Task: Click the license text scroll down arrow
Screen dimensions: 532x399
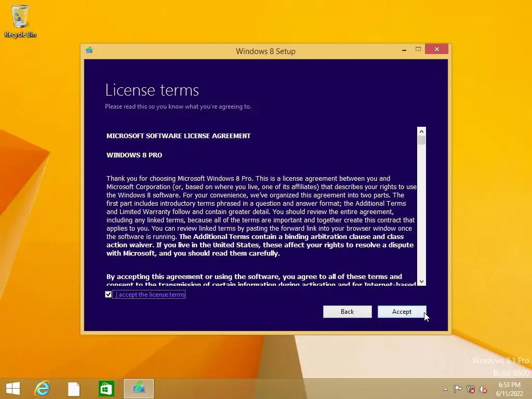Action: point(421,281)
